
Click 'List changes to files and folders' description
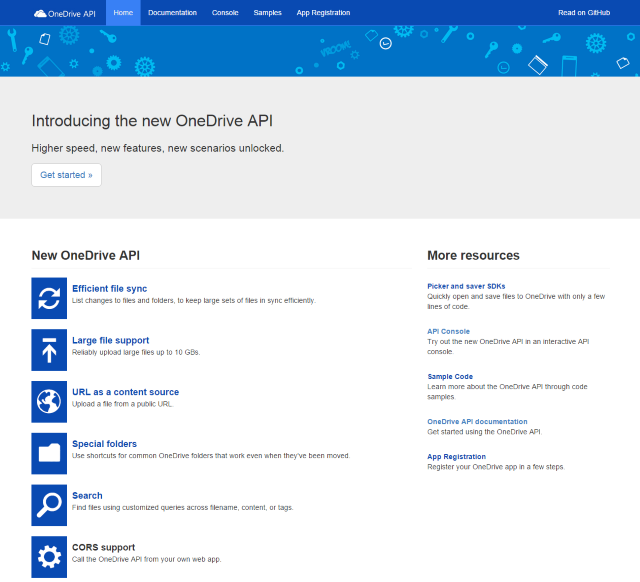(194, 300)
